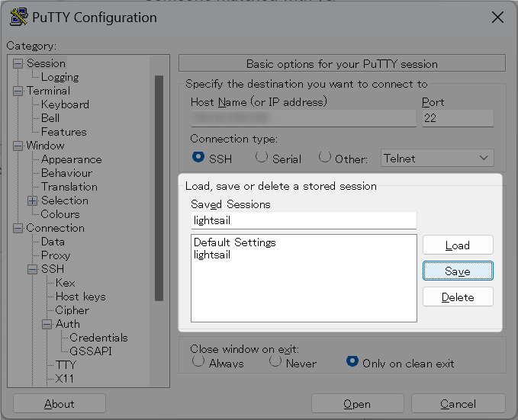Collapse the SSH tree node
518x420 pixels.
click(32, 269)
